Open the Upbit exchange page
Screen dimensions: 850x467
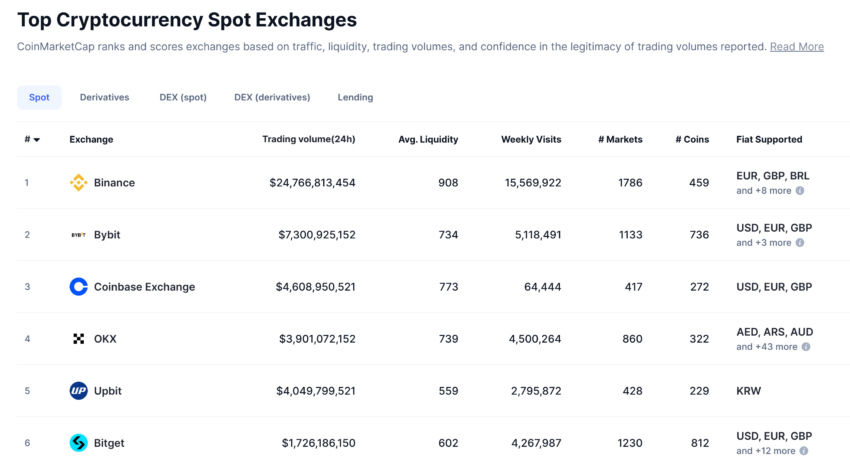107,391
